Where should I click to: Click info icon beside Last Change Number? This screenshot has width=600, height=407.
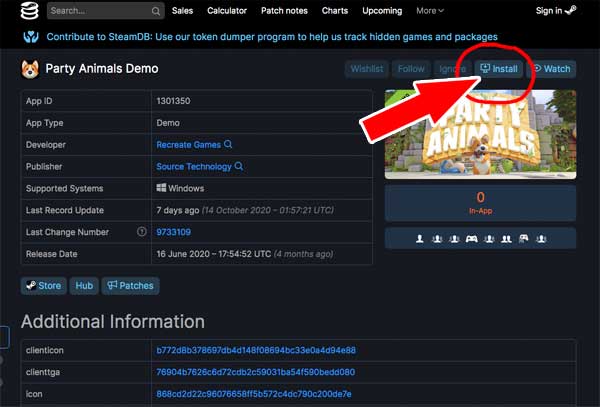pos(142,231)
